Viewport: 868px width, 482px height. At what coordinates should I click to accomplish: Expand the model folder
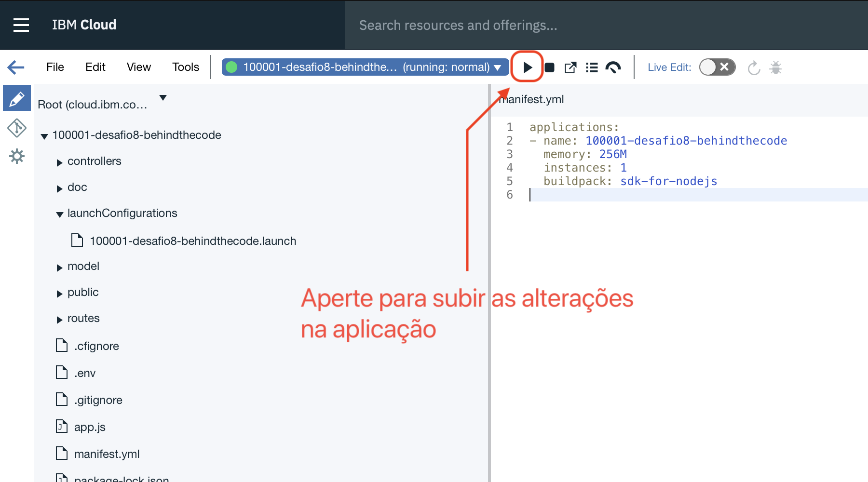[x=59, y=268]
